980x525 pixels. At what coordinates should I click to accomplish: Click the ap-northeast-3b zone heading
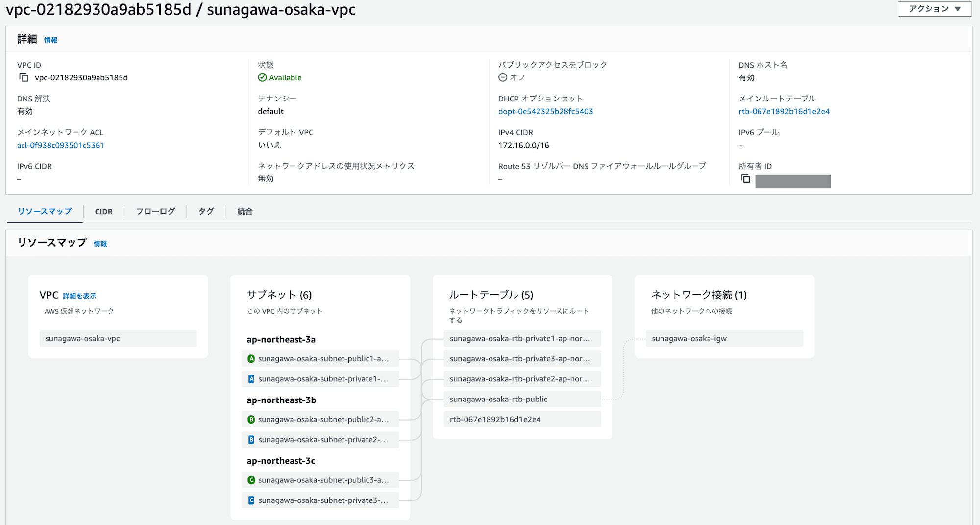coord(281,400)
